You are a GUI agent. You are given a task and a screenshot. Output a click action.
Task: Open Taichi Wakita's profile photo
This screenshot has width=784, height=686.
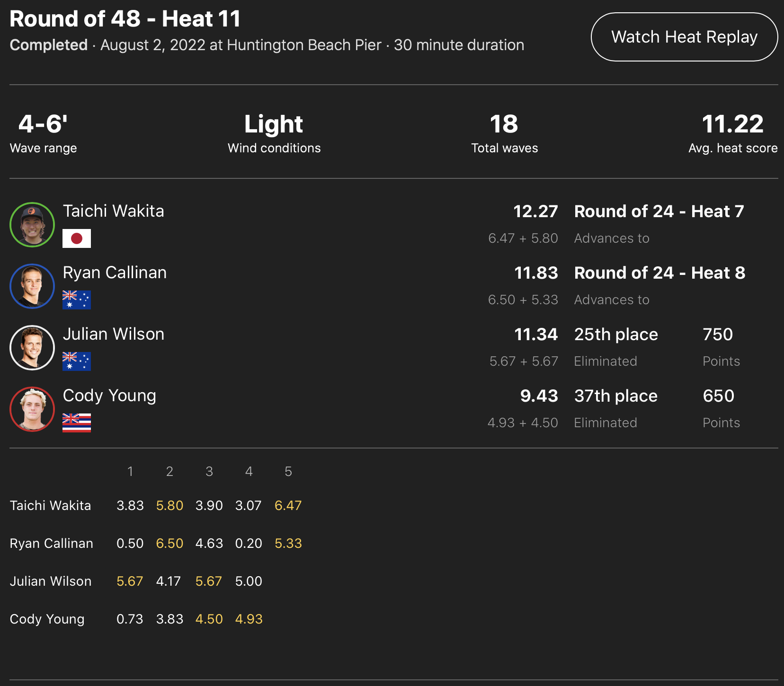[32, 225]
